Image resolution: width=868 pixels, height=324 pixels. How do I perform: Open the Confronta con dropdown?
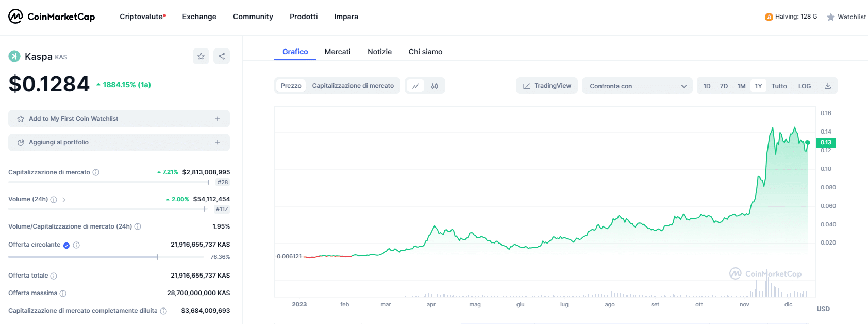pyautogui.click(x=637, y=86)
